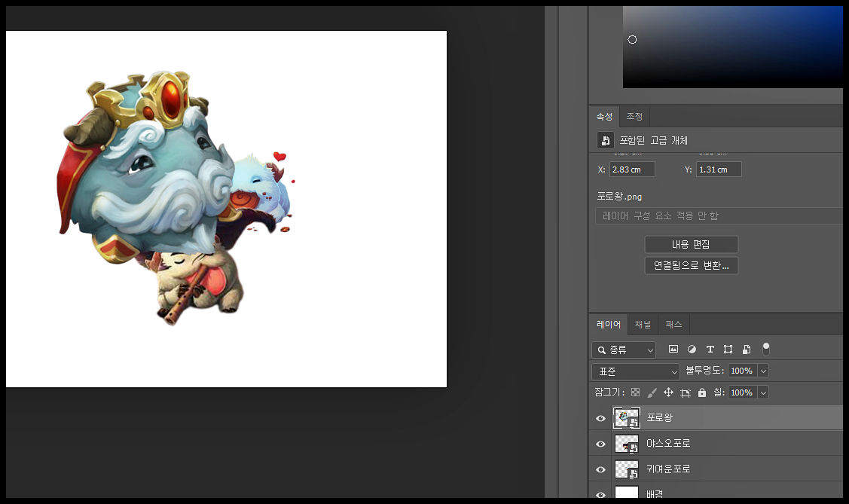The width and height of the screenshot is (849, 504).
Task: Click the 불투명도 label
Action: [x=704, y=371]
